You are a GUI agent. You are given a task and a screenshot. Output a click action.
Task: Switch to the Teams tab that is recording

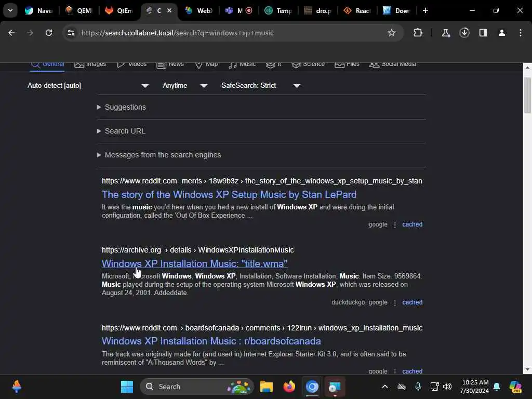pos(239,10)
